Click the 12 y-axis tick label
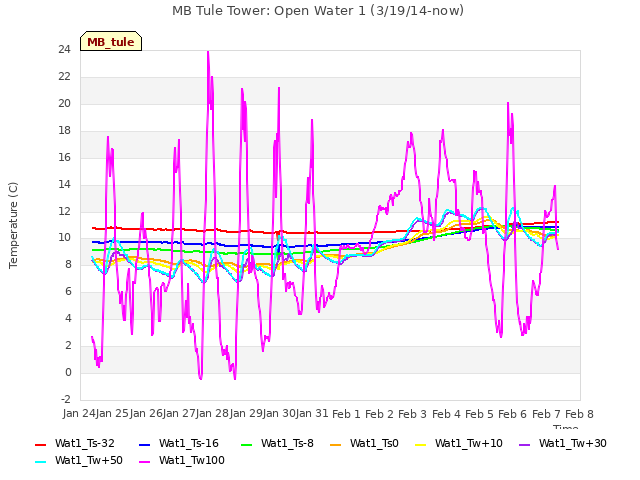 tap(64, 211)
